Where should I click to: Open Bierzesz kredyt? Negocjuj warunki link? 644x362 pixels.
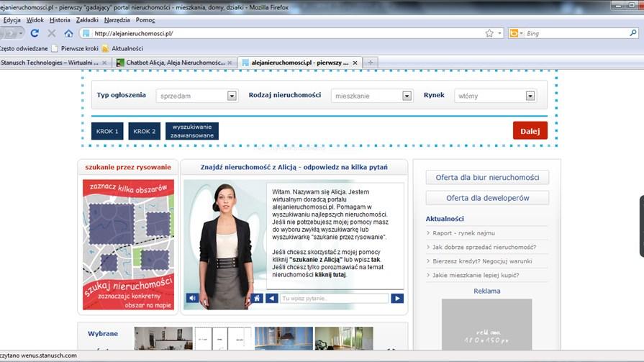pos(482,261)
